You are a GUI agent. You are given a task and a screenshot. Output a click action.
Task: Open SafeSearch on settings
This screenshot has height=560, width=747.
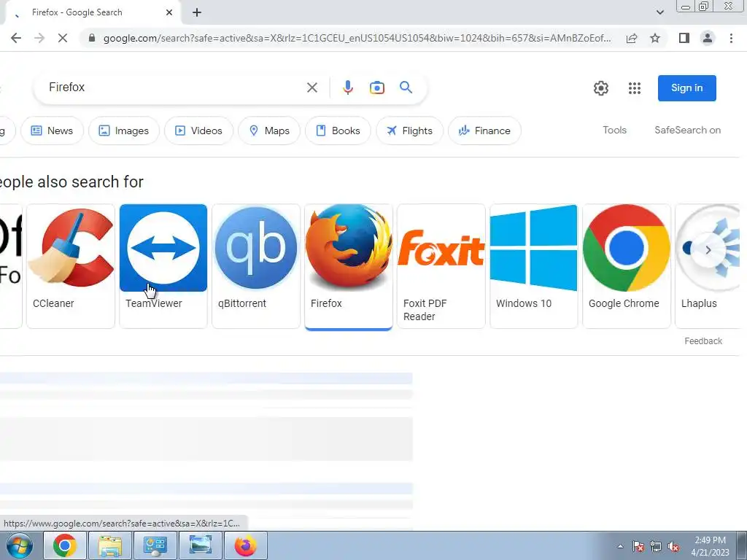tap(687, 130)
